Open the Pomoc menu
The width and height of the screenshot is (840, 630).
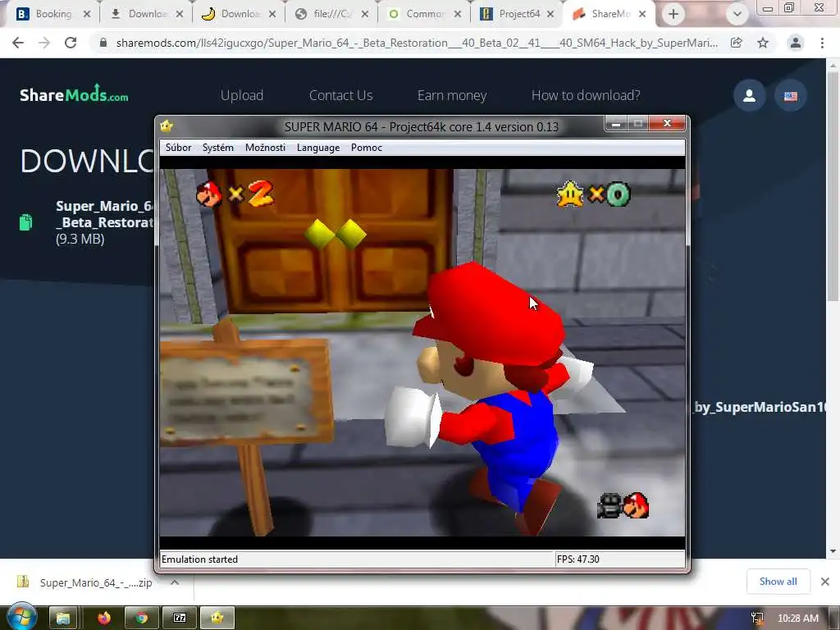click(x=367, y=148)
